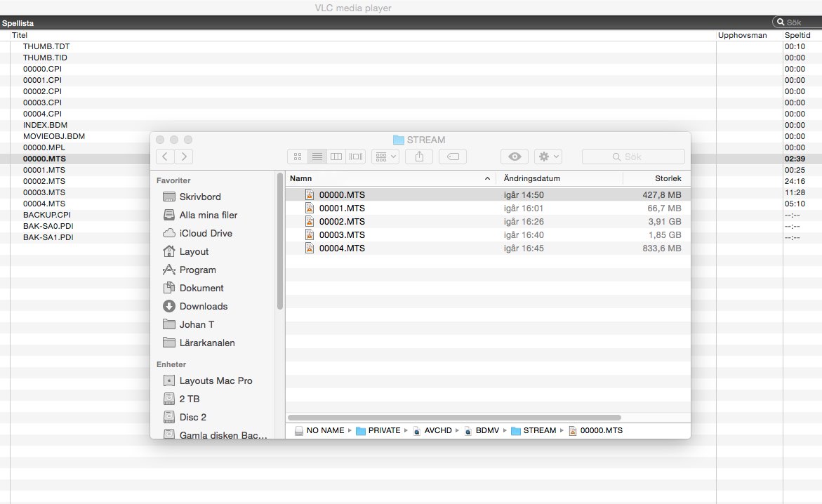Click the PRIVATE folder in path bar
The width and height of the screenshot is (822, 504).
pyautogui.click(x=383, y=430)
